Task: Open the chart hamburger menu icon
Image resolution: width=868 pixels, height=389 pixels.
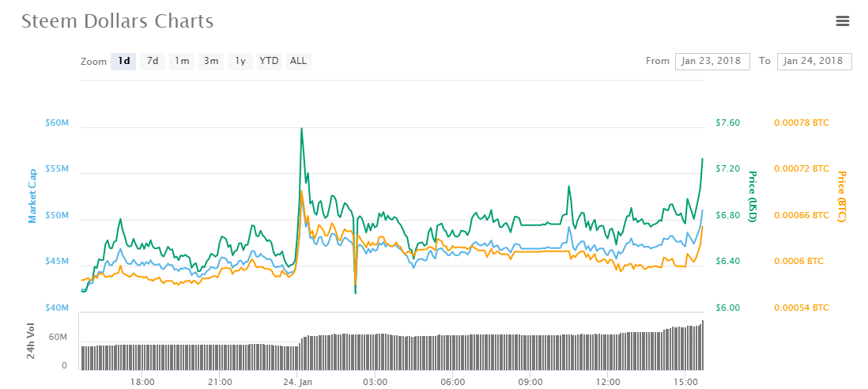Action: (x=843, y=21)
